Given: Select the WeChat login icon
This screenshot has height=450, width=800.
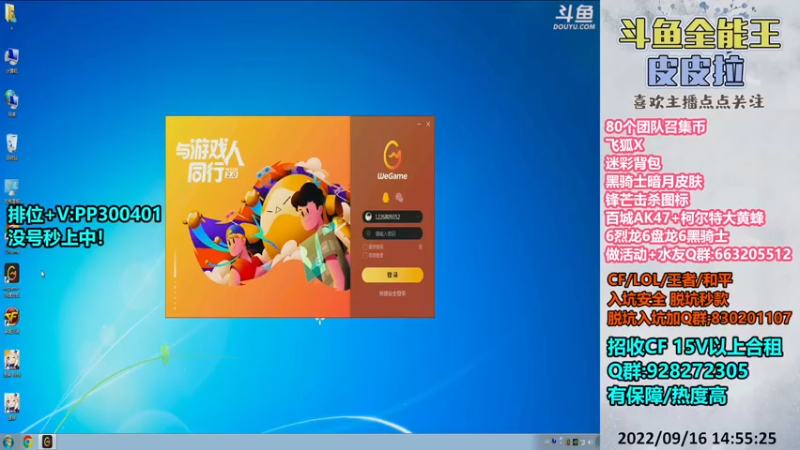Looking at the screenshot, I should point(399,197).
